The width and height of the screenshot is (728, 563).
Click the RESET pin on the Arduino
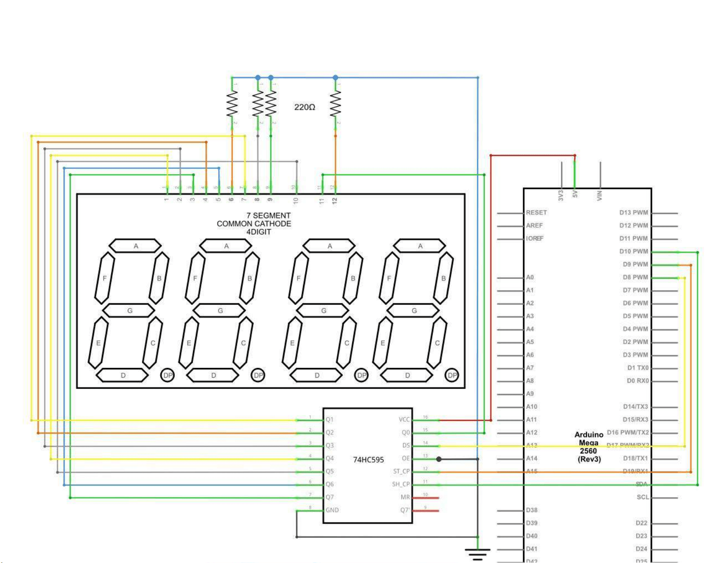(x=536, y=212)
